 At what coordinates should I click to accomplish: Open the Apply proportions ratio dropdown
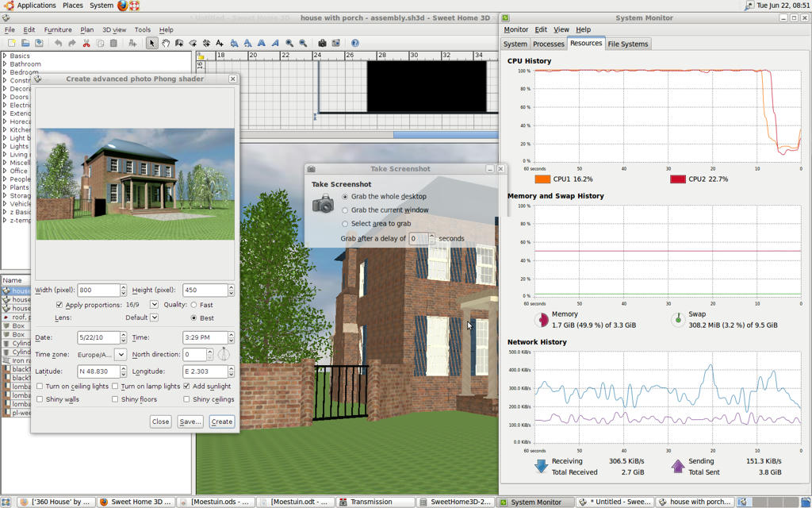pos(154,304)
